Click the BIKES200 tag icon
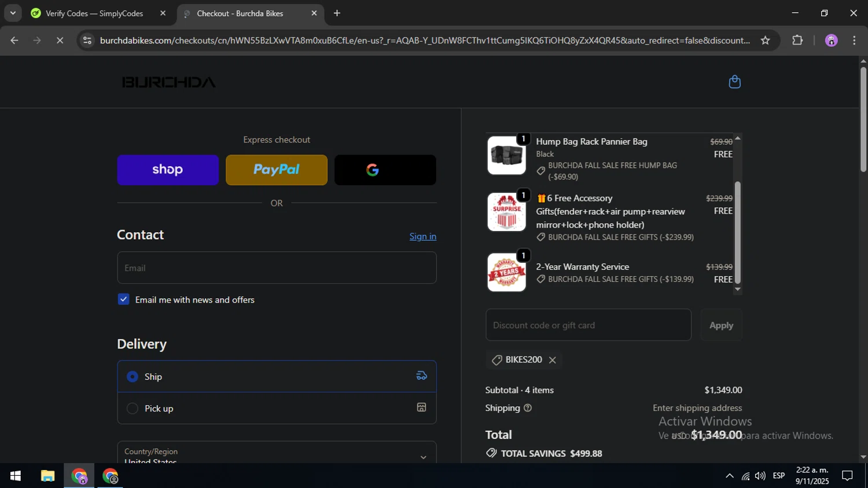This screenshot has width=868, height=488. (496, 360)
